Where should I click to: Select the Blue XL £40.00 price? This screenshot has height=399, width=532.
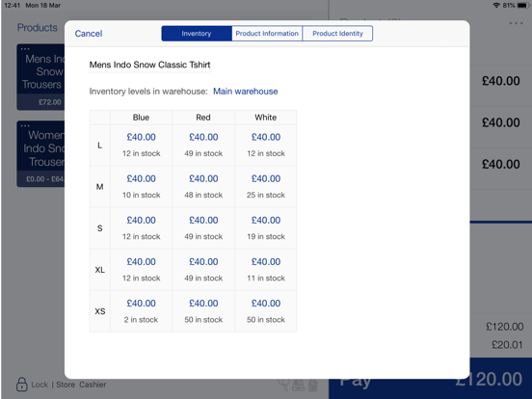click(x=141, y=261)
